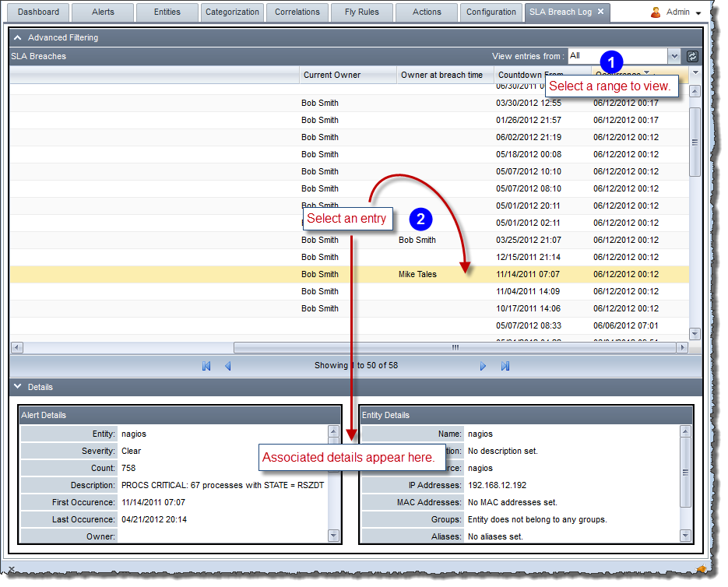Open the Fly Rules tab
This screenshot has width=728, height=587.
(x=362, y=12)
